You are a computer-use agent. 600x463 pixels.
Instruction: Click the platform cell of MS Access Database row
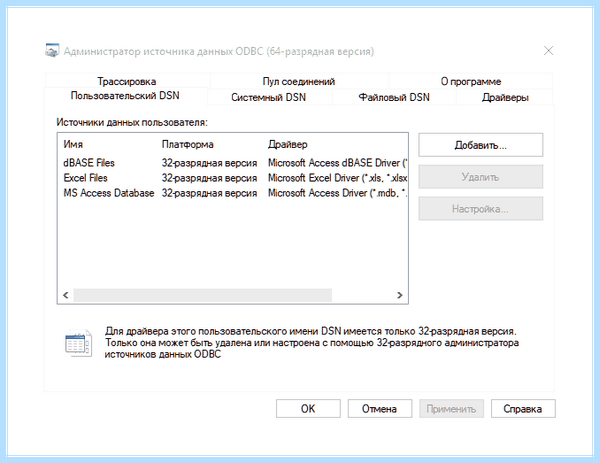209,193
